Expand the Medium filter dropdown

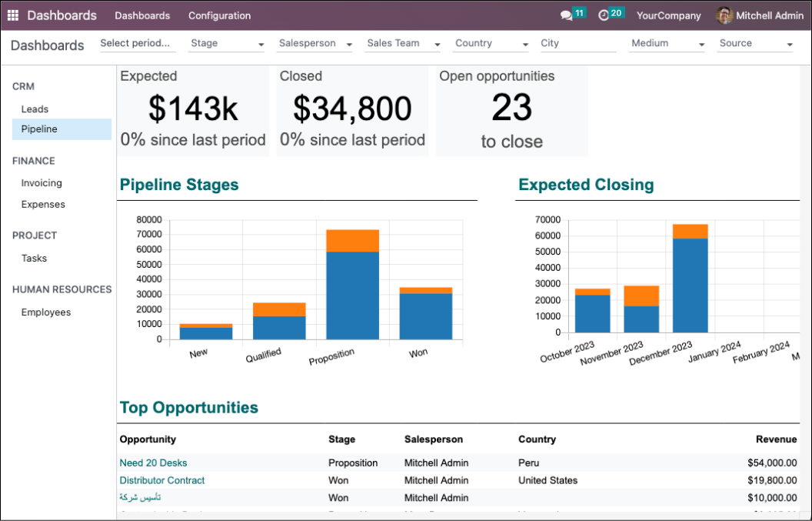(x=667, y=44)
